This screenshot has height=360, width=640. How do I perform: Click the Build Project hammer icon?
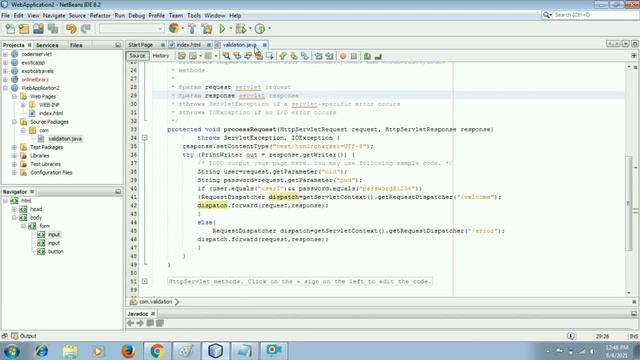192,29
